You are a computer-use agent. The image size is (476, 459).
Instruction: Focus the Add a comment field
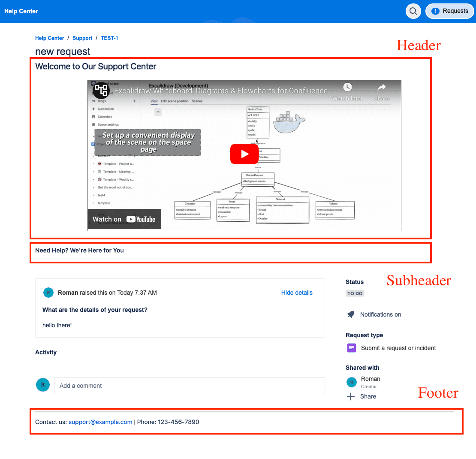click(190, 386)
